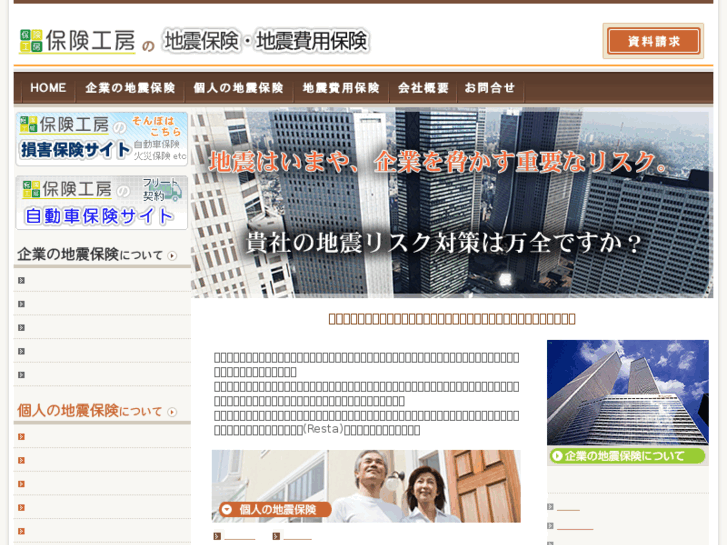Click the orange 個人の地震保険 label button
This screenshot has width=727, height=545.
[x=275, y=509]
